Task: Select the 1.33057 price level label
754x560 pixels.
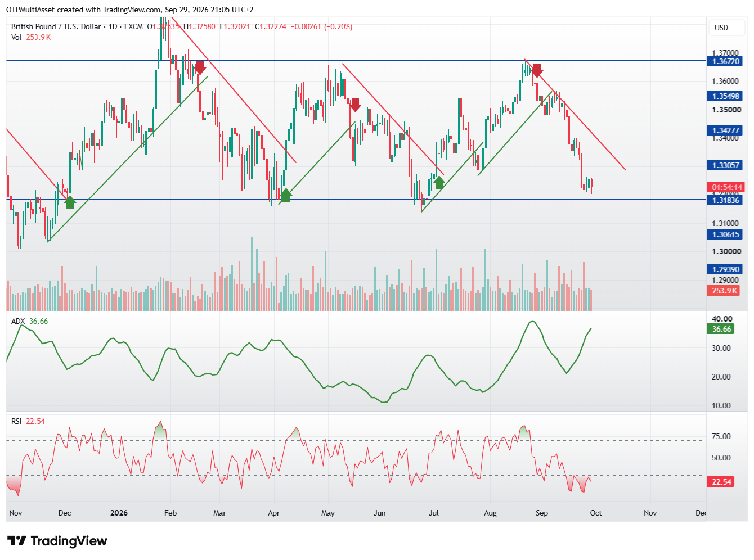Action: (x=725, y=165)
